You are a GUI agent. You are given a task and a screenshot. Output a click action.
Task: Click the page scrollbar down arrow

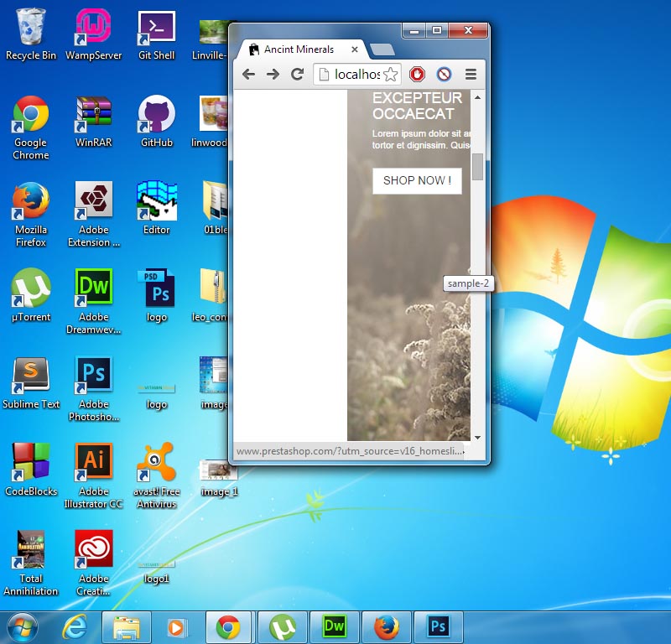coord(477,437)
